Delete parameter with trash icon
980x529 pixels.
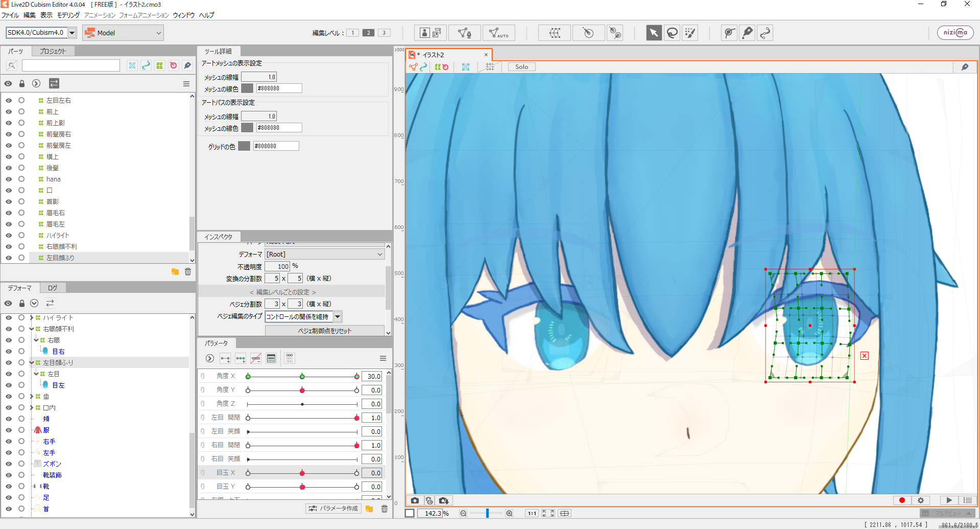(x=385, y=509)
